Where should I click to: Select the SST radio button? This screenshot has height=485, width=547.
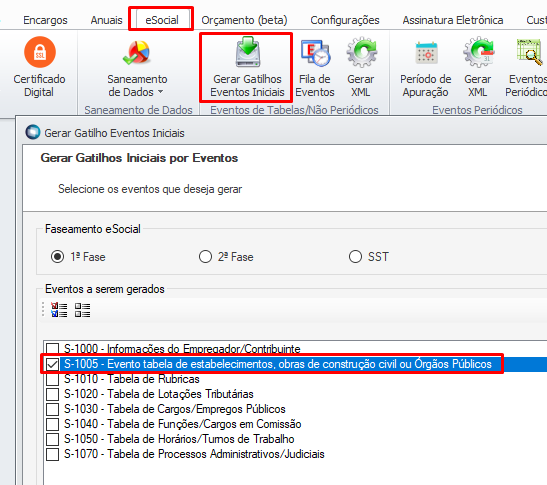click(355, 257)
